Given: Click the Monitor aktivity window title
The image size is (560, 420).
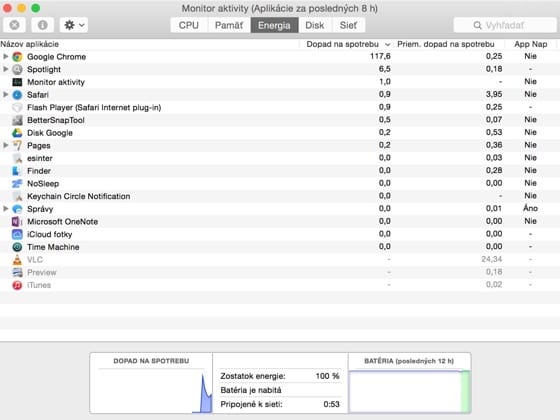Looking at the screenshot, I should [x=280, y=8].
